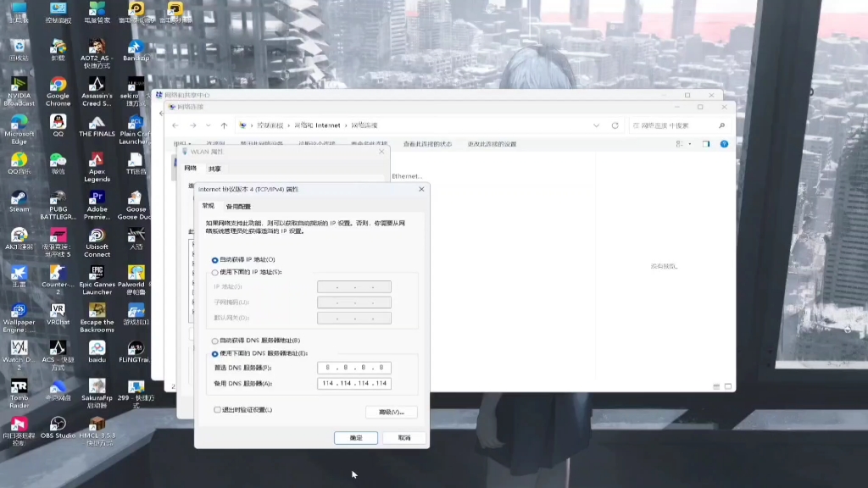Select obtain IP address automatically radio button
The image size is (868, 488).
(x=214, y=260)
